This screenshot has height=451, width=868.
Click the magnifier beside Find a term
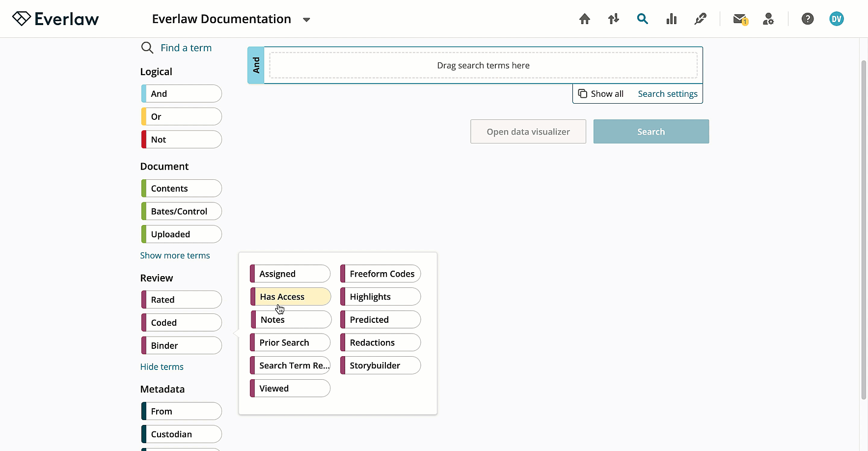point(147,48)
